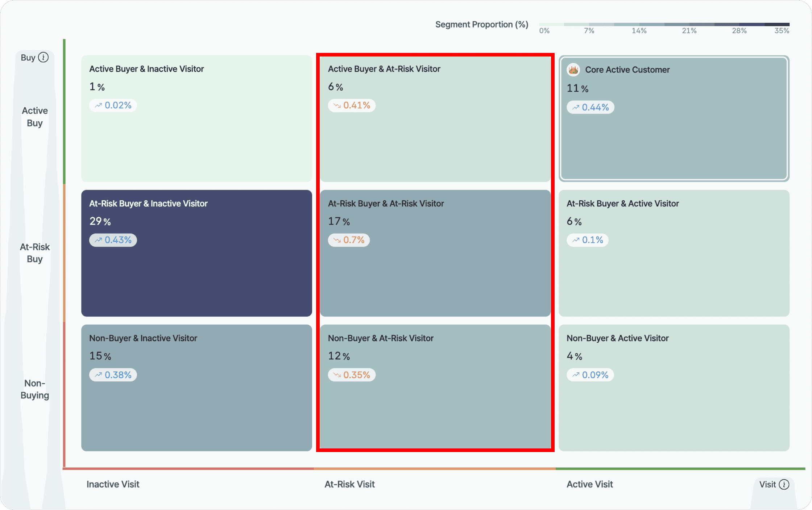This screenshot has height=510, width=812.
Task: Click the 0.1% change badge
Action: pos(588,240)
